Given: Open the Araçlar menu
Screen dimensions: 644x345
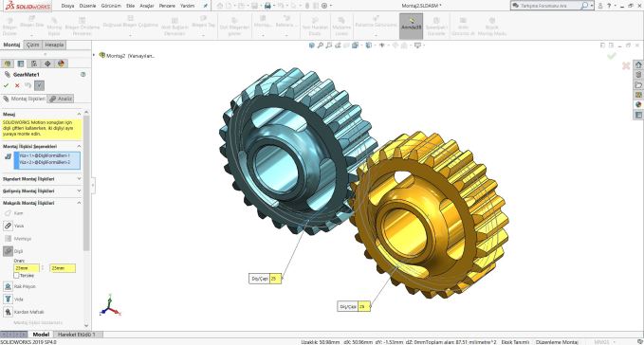Looking at the screenshot, I should click(147, 6).
